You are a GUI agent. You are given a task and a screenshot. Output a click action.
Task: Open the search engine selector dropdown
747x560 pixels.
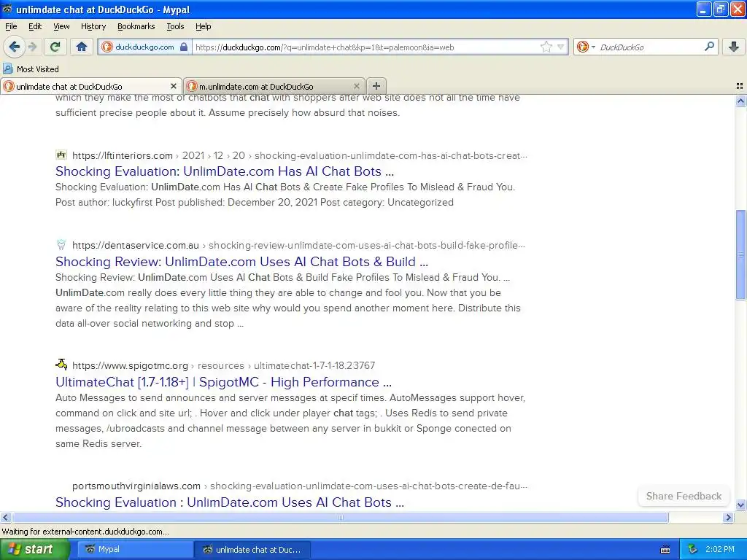click(586, 47)
